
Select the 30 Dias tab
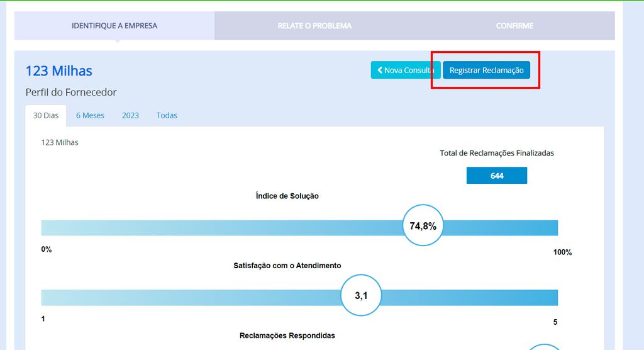[45, 116]
